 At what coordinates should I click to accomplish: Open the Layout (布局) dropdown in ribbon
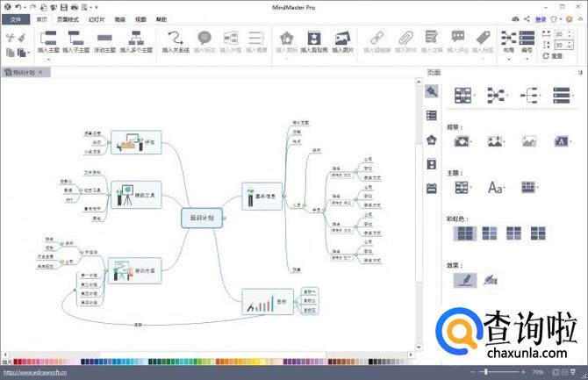coord(508,45)
